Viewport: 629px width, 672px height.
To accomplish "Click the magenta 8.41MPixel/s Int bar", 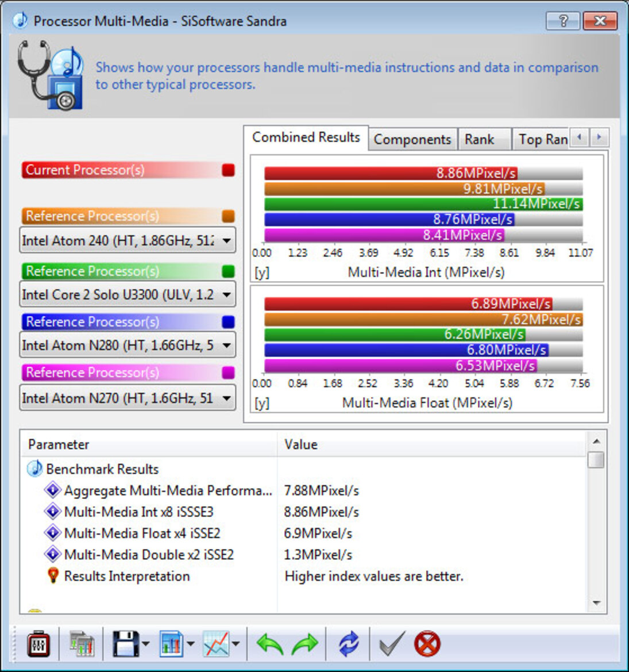I will pyautogui.click(x=384, y=235).
